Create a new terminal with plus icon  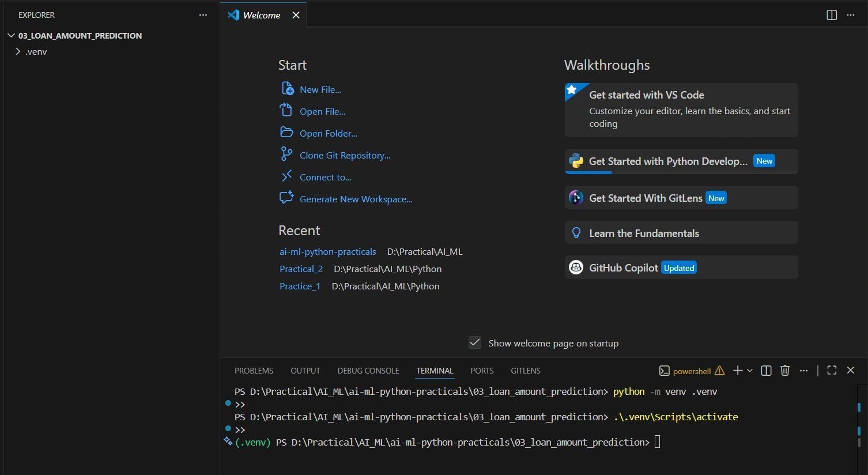click(738, 371)
